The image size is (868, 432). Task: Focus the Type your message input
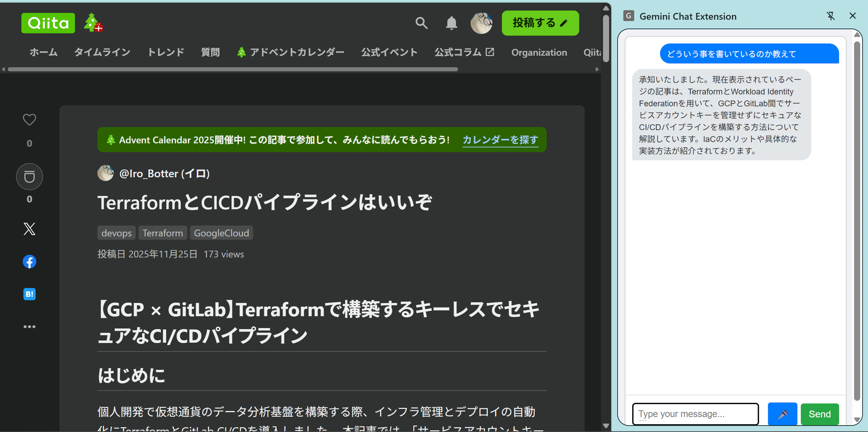click(x=696, y=414)
